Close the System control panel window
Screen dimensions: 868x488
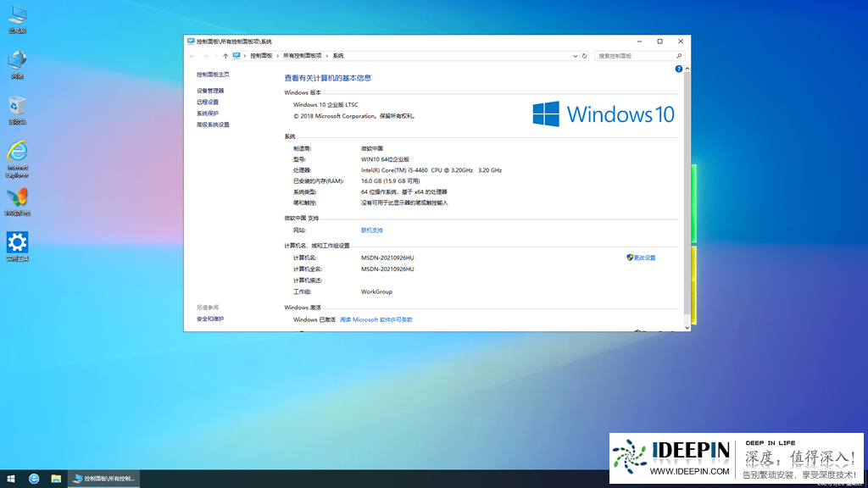click(681, 42)
